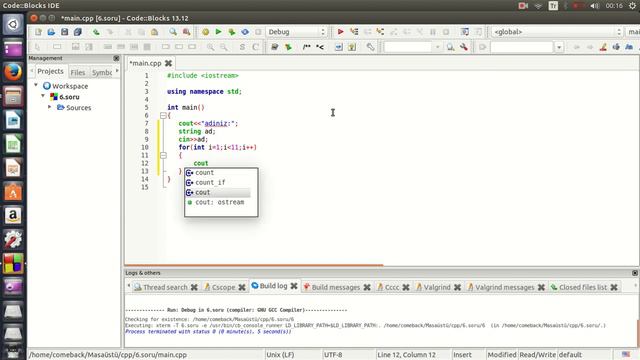Open system settings wrench launcher icon
Image resolution: width=640 pixels, height=360 pixels.
click(13, 239)
